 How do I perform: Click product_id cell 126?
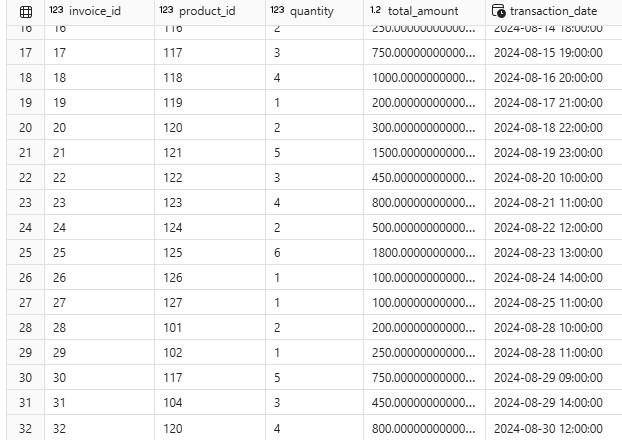210,277
